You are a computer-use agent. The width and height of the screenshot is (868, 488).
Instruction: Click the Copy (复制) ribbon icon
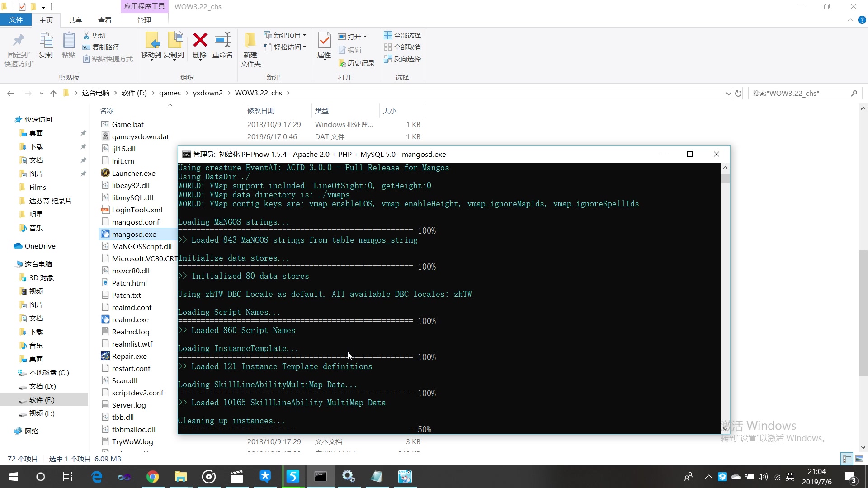pyautogui.click(x=46, y=41)
